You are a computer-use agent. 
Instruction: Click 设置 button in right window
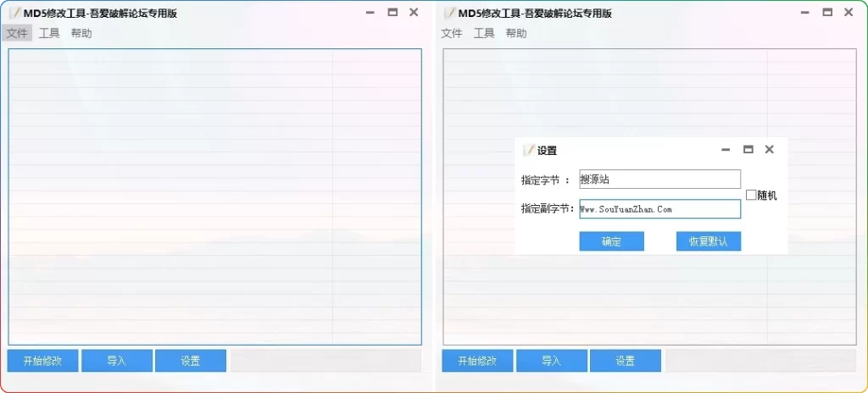(626, 361)
